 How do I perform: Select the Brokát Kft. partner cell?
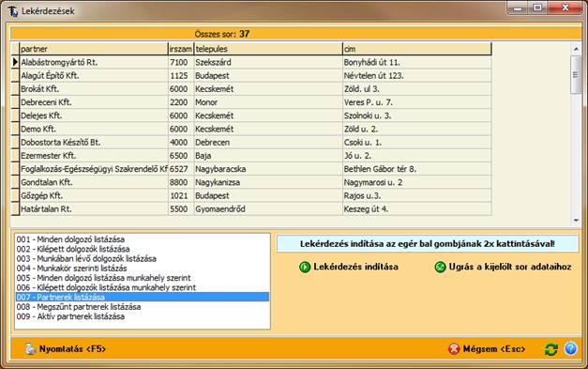pyautogui.click(x=94, y=89)
